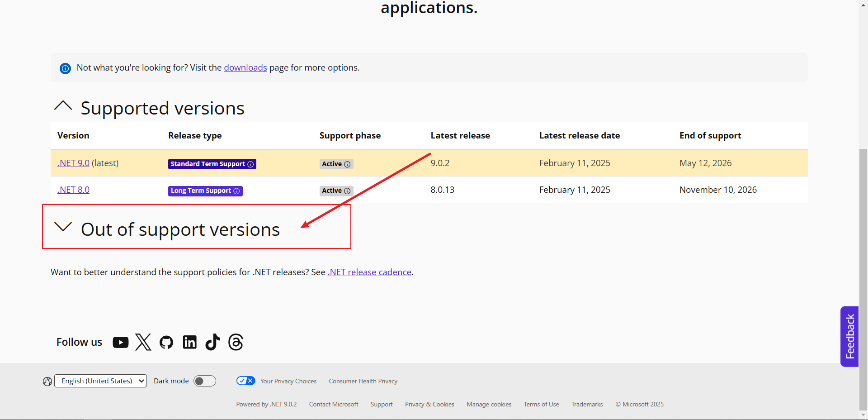The height and width of the screenshot is (420, 868).
Task: Open the YouTube social icon
Action: 120,343
